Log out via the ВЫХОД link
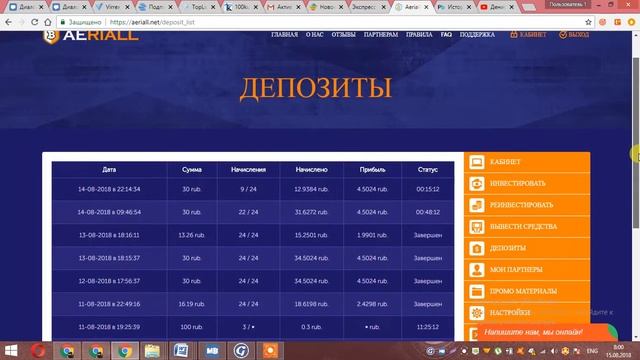The image size is (640, 360). (x=574, y=35)
